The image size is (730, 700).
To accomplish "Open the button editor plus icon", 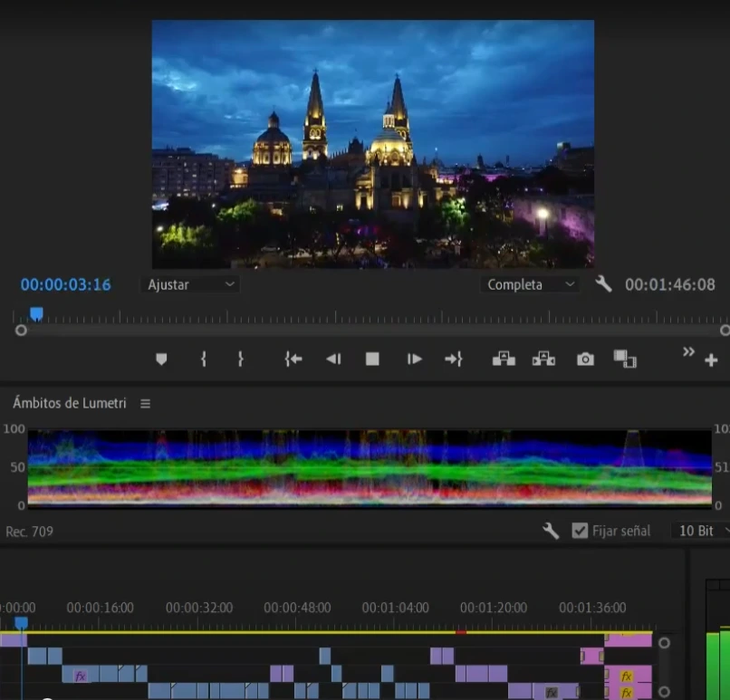I will 711,360.
